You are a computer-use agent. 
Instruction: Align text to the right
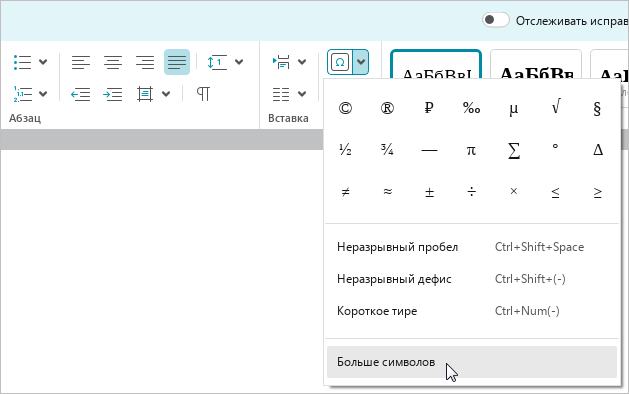(145, 62)
